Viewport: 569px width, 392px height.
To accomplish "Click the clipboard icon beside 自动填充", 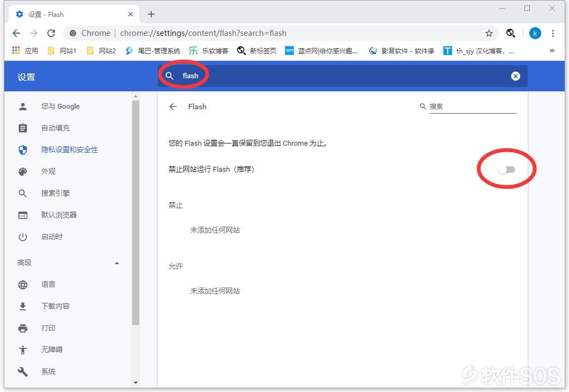I will [x=23, y=128].
